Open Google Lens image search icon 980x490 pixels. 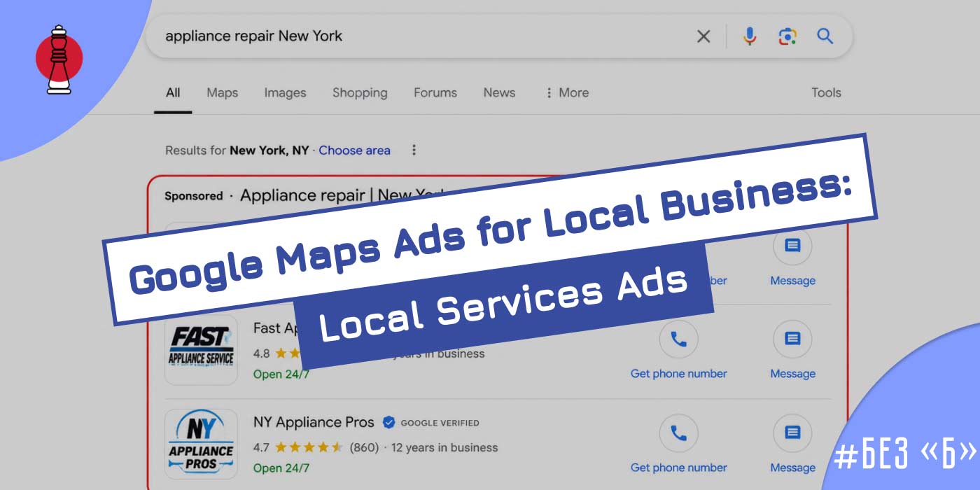pos(787,36)
